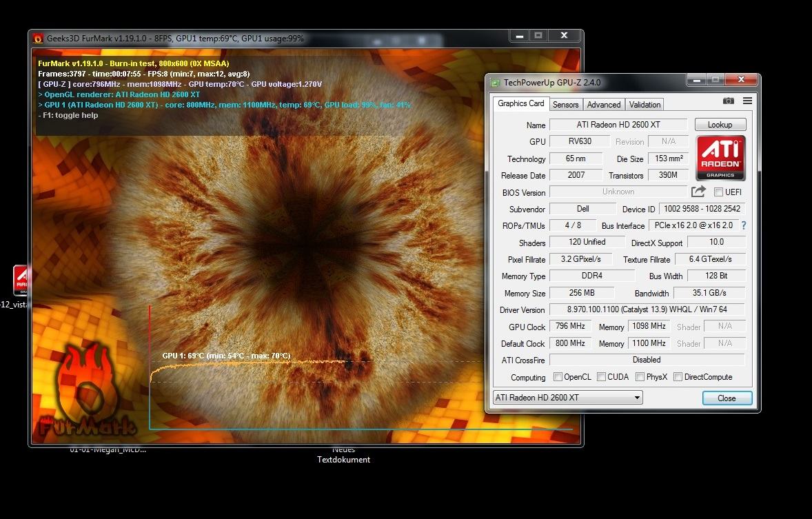Toggle the CUDA checkbox

tap(601, 377)
